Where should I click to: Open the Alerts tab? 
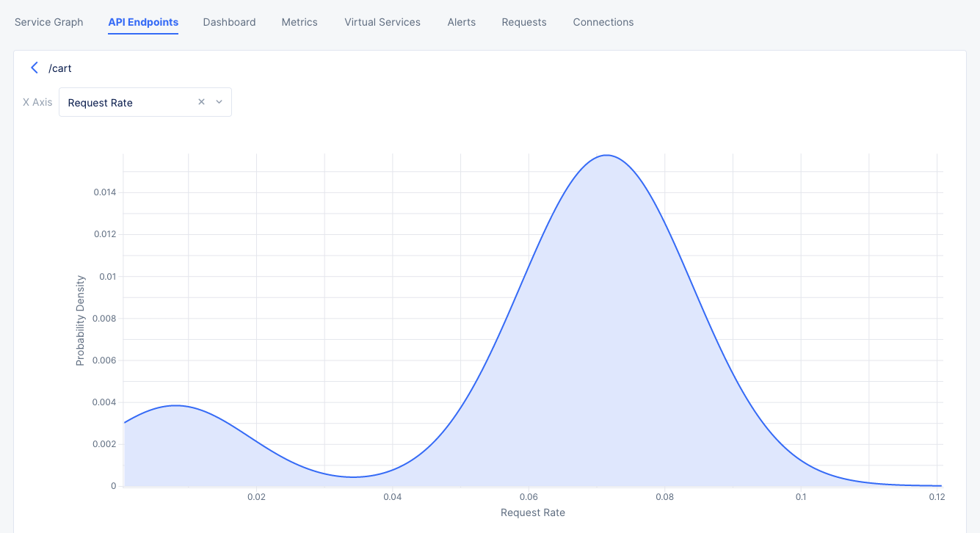point(461,22)
